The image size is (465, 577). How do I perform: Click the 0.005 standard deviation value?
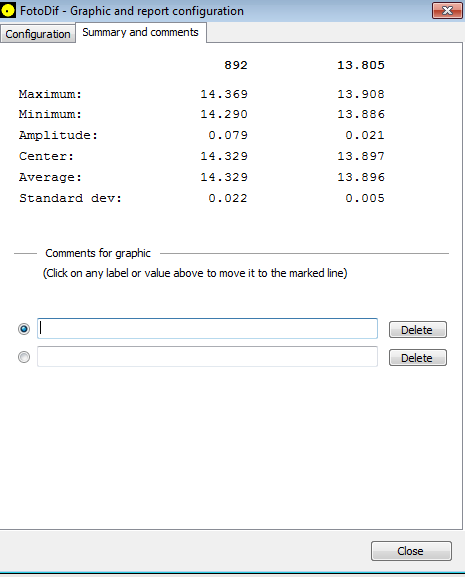click(x=365, y=198)
